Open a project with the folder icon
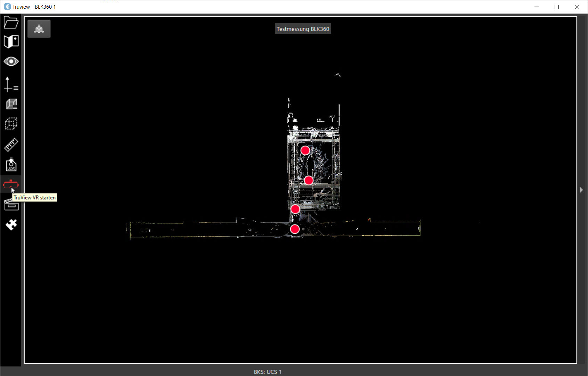This screenshot has height=376, width=588. pyautogui.click(x=11, y=23)
